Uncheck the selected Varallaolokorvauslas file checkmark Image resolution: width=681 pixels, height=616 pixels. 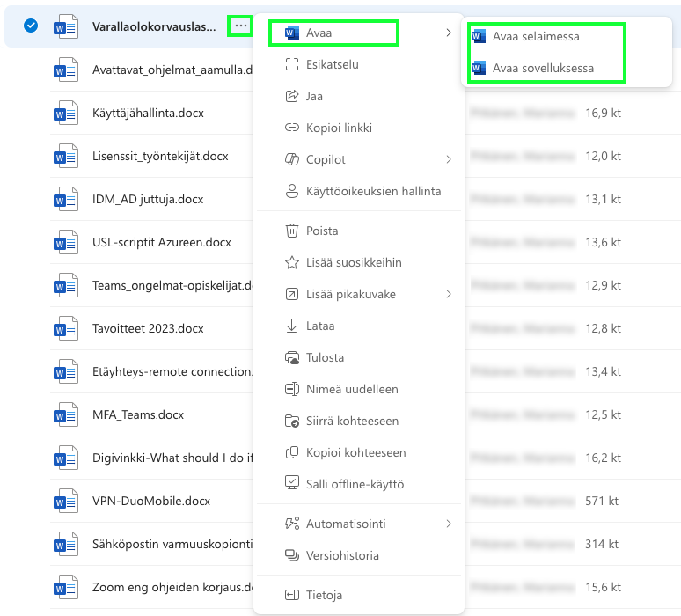coord(31,26)
